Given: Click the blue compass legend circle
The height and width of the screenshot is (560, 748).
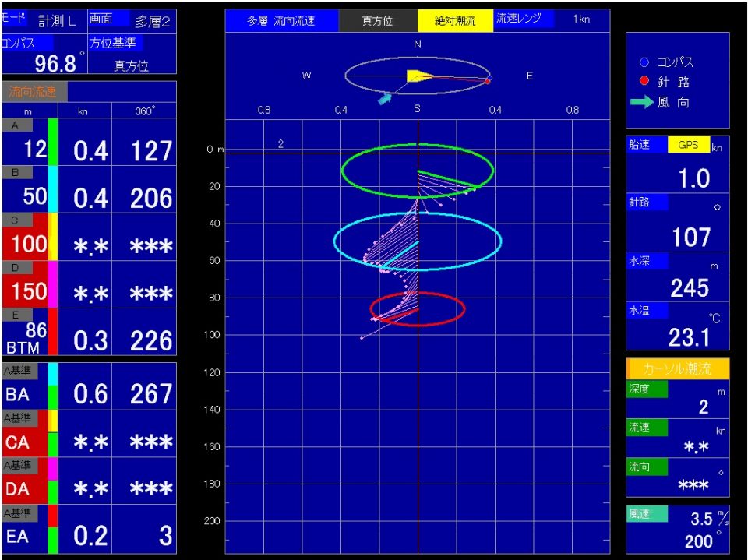Looking at the screenshot, I should tap(644, 62).
